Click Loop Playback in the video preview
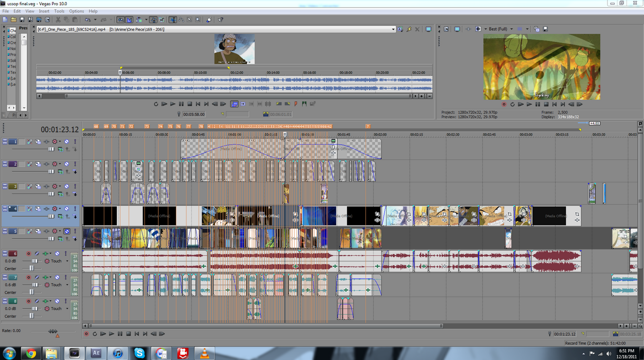Viewport: 644px width, 360px height. (512, 104)
